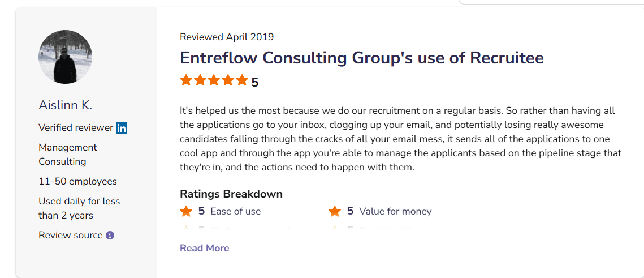Click the Ratings Breakdown heading
This screenshot has height=278, width=644.
point(231,194)
